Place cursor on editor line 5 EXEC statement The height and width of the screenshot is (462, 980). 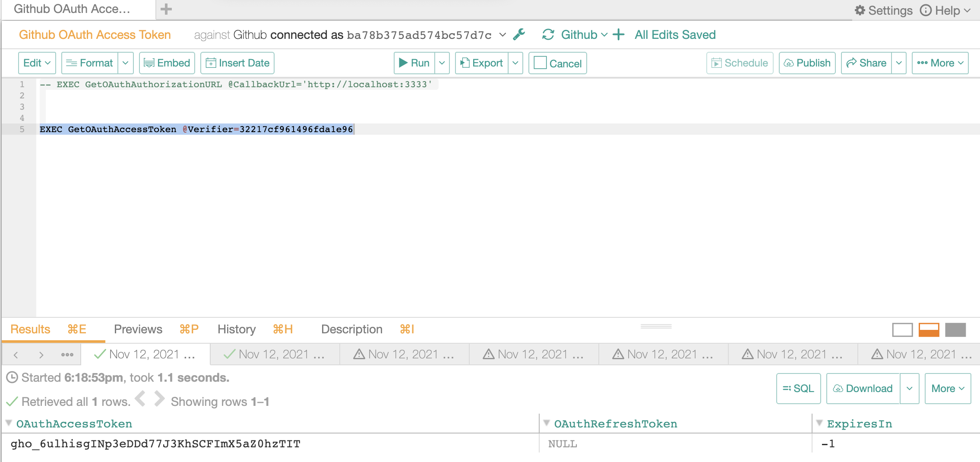pos(196,129)
